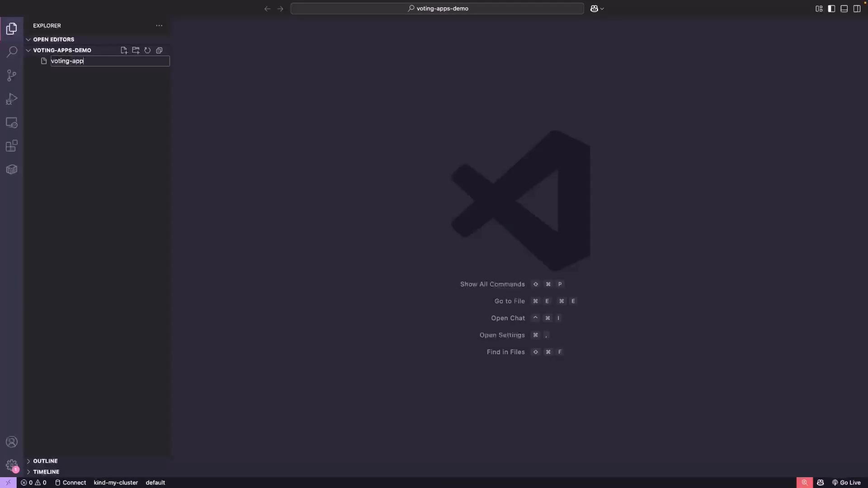Open the remote window indicator
The height and width of the screenshot is (488, 868).
(8, 483)
